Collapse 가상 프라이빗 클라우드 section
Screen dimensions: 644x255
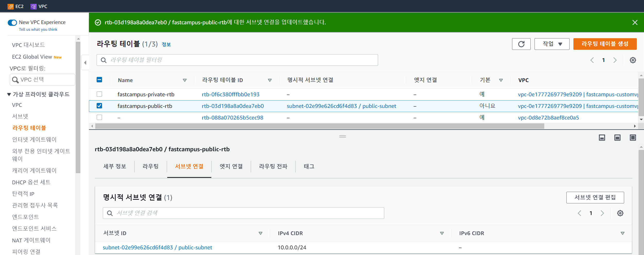tap(9, 94)
